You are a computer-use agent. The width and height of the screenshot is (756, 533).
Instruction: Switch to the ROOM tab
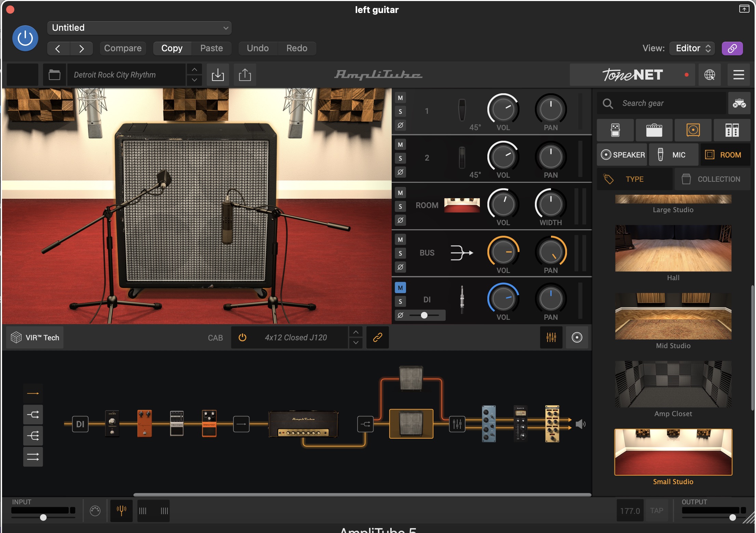[x=725, y=155]
